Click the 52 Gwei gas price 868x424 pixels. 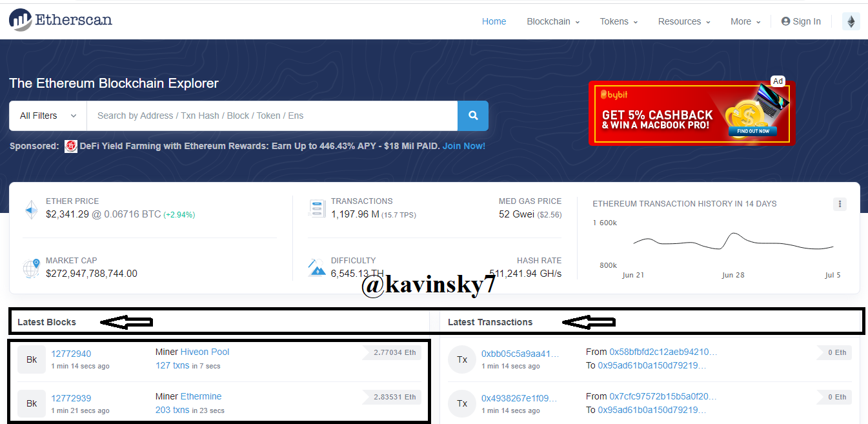pyautogui.click(x=517, y=214)
